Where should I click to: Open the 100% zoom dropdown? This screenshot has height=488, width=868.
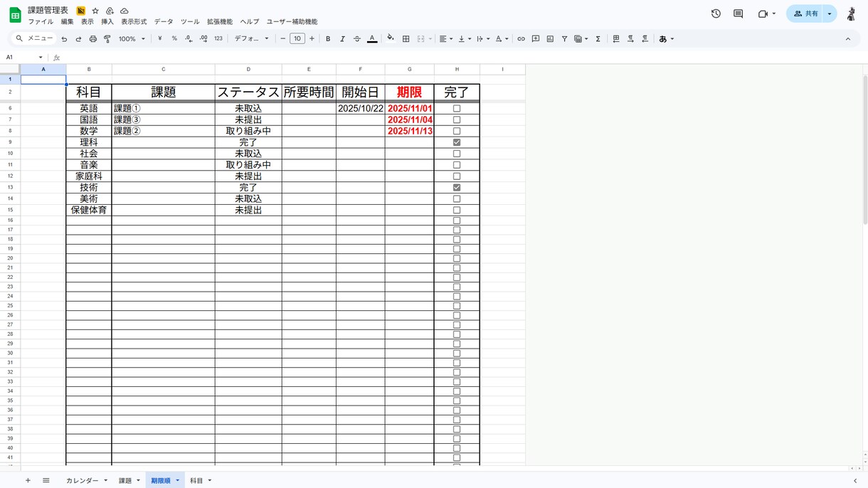coord(132,39)
